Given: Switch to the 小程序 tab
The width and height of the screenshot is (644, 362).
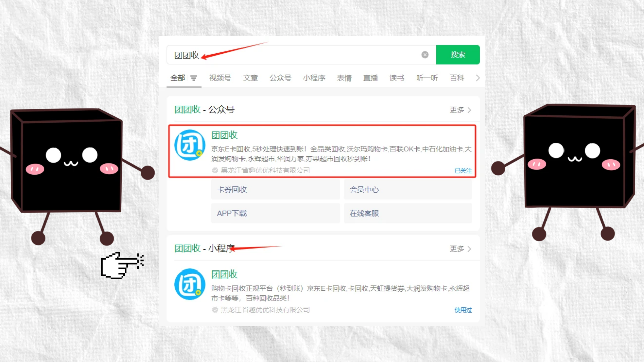Looking at the screenshot, I should click(314, 78).
